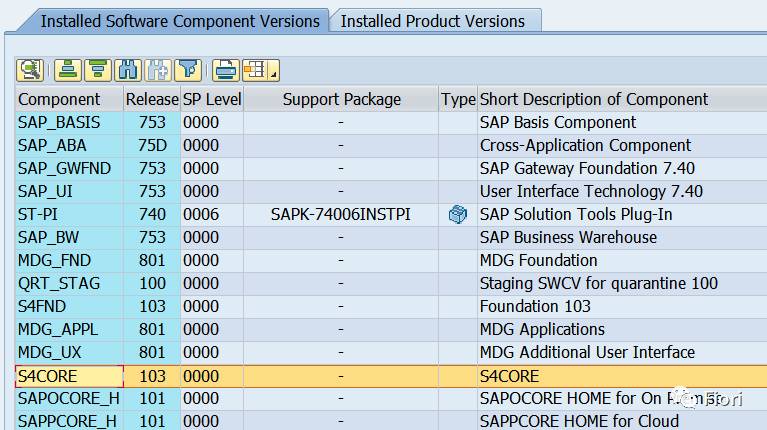The image size is (767, 430).
Task: Select the S4FND component cell
Action: [x=69, y=306]
